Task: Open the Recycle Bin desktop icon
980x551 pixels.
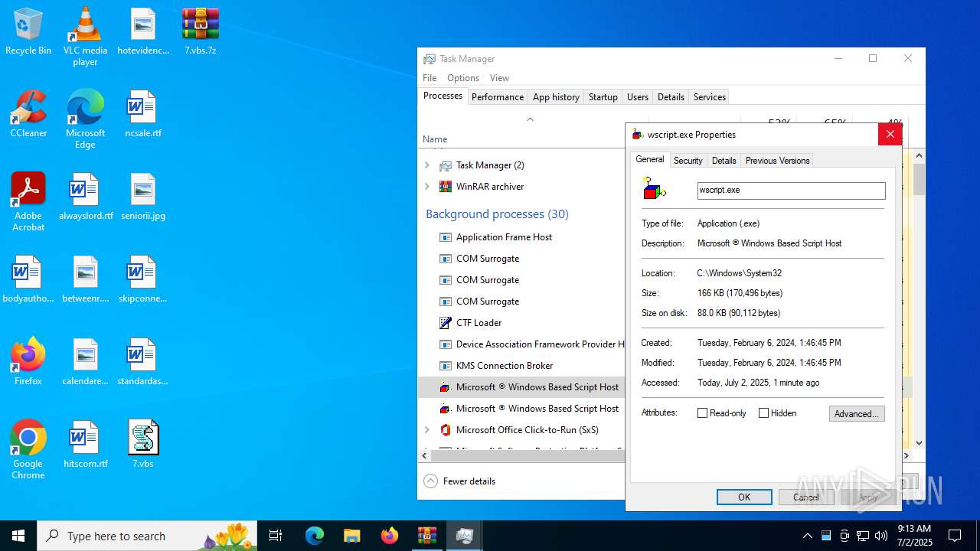Action: tap(28, 31)
